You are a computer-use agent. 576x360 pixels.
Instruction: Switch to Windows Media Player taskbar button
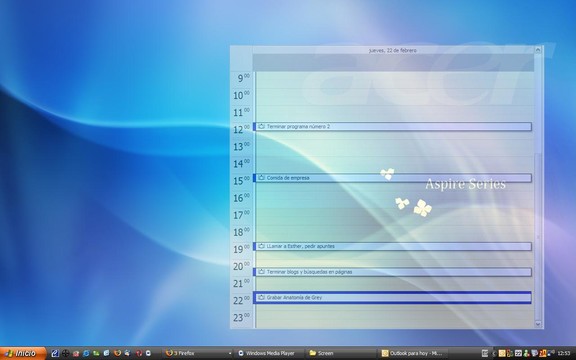[269, 353]
